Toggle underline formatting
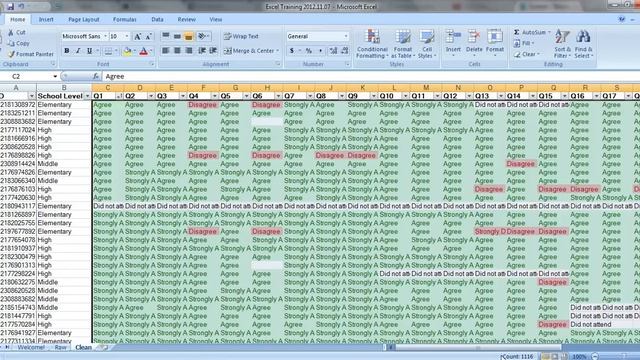The image size is (640, 360). (x=89, y=51)
